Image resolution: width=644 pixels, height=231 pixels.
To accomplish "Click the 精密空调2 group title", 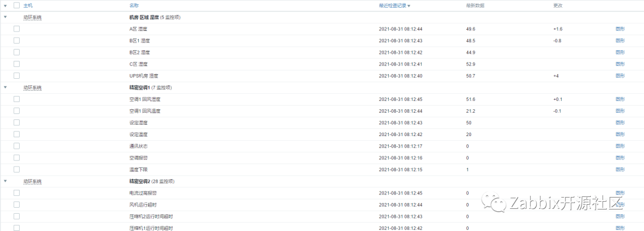I will click(x=140, y=181).
